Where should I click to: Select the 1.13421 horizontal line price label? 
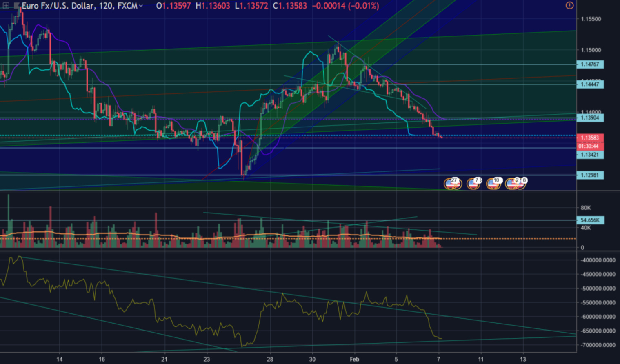[x=590, y=155]
